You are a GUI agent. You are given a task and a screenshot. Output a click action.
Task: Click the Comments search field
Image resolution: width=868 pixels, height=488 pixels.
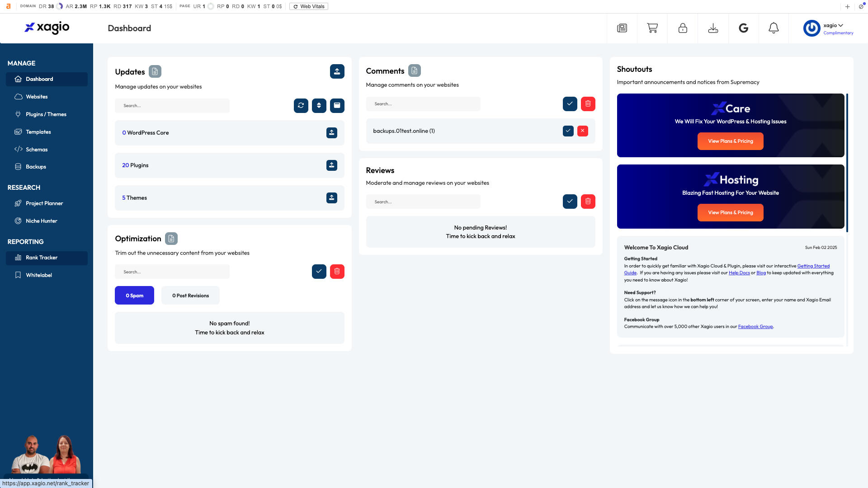[x=423, y=103]
